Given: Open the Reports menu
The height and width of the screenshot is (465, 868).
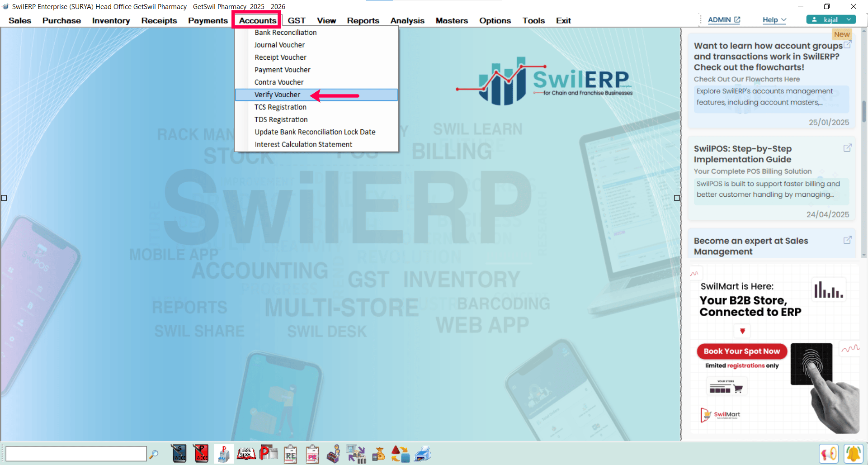Looking at the screenshot, I should coord(363,21).
